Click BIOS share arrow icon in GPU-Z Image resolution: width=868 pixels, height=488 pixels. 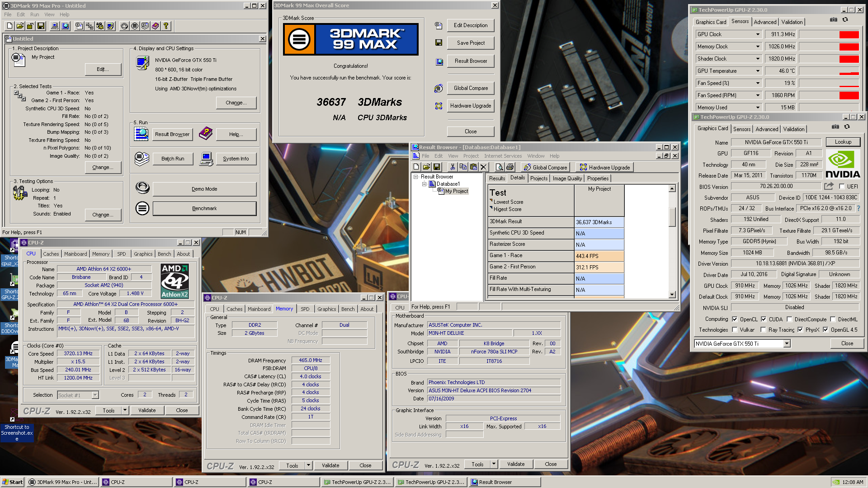829,186
